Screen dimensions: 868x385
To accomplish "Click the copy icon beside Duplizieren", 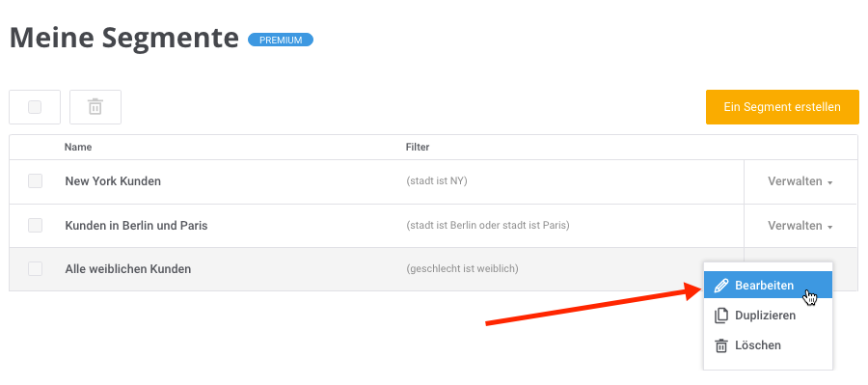I will tap(721, 316).
